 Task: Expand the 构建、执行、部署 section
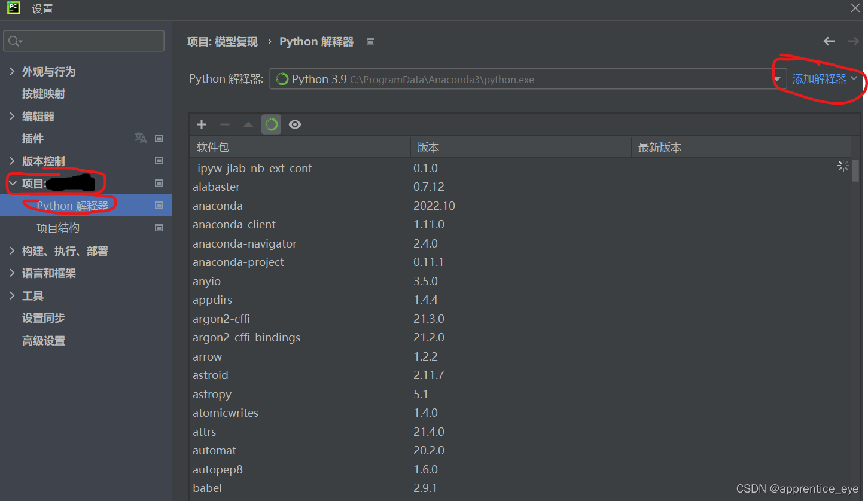point(12,250)
